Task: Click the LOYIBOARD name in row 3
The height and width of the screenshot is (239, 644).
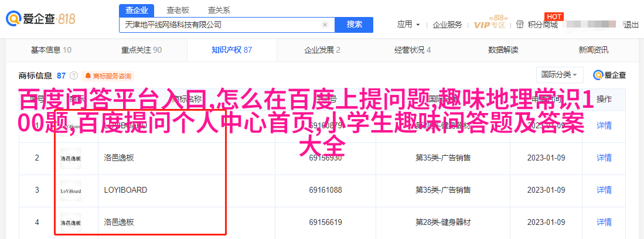Action: [x=125, y=190]
